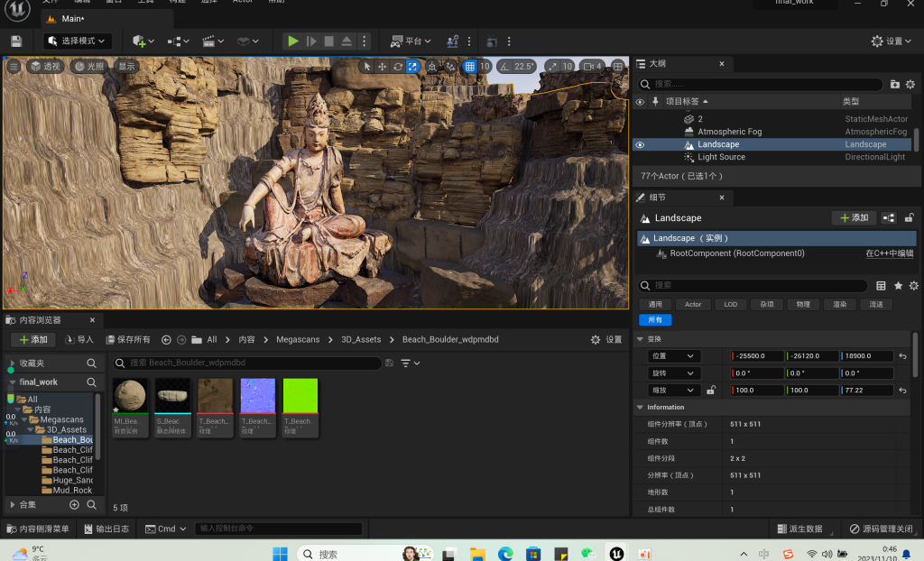Expand the 收藏夹 favorites section
This screenshot has height=561, width=924.
click(x=12, y=363)
